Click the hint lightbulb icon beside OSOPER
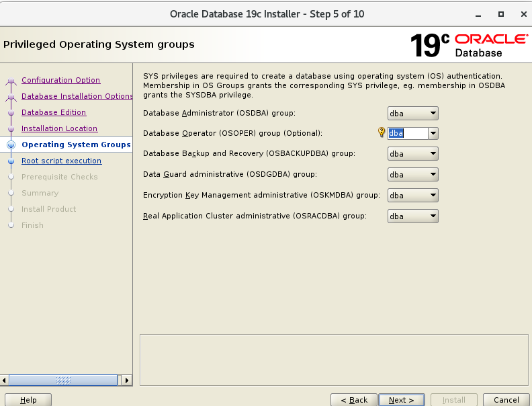 (x=382, y=132)
